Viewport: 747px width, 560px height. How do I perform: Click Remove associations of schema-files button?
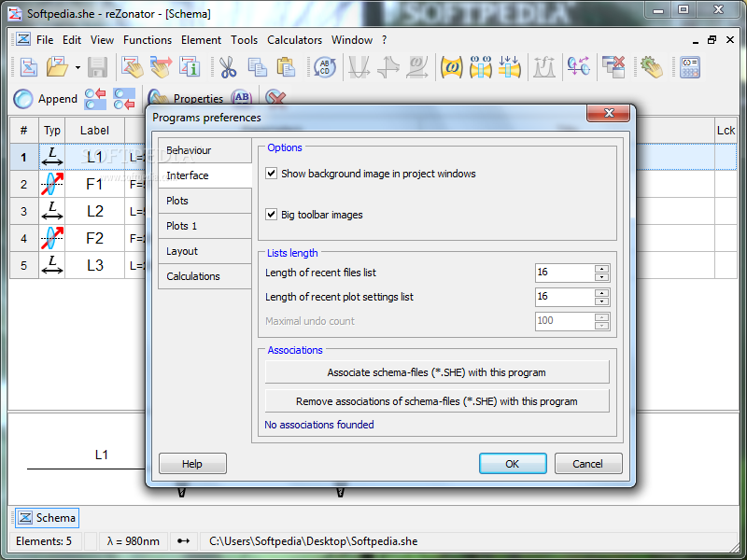click(x=437, y=401)
